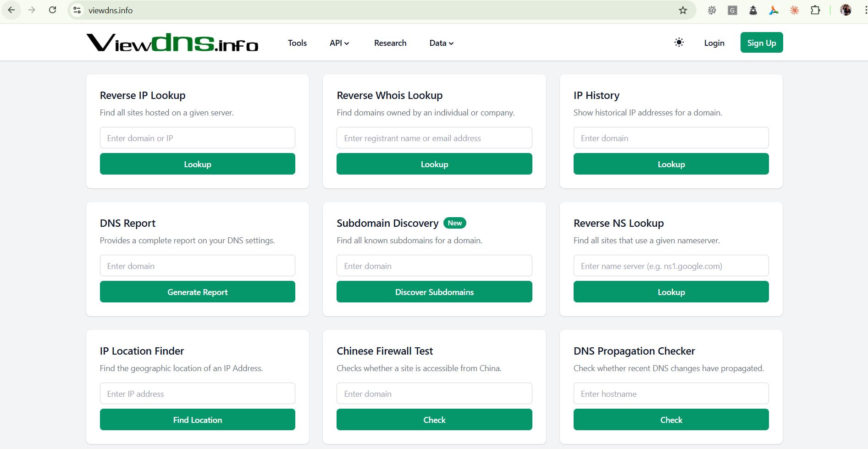Toggle the light/dark theme sun icon

coord(679,43)
